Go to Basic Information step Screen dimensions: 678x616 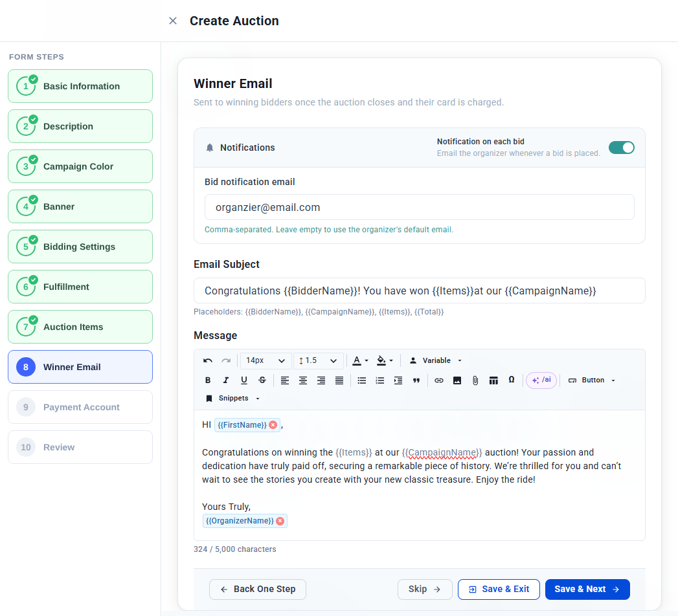point(80,86)
